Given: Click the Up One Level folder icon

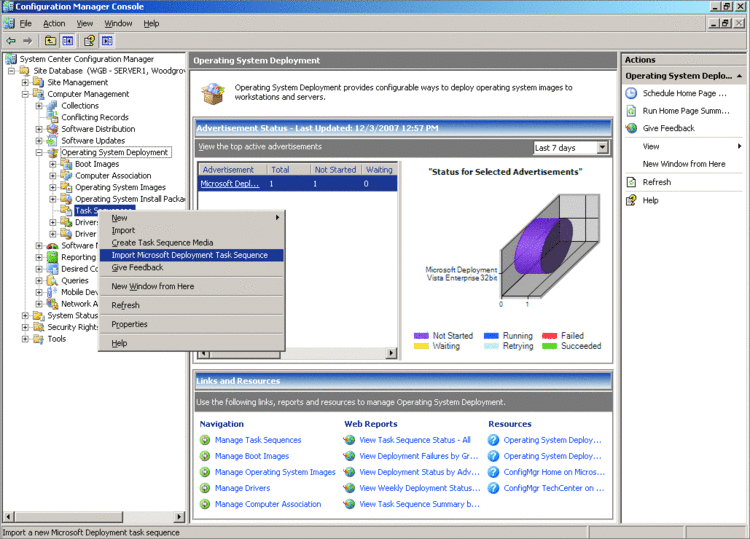Looking at the screenshot, I should pos(50,41).
